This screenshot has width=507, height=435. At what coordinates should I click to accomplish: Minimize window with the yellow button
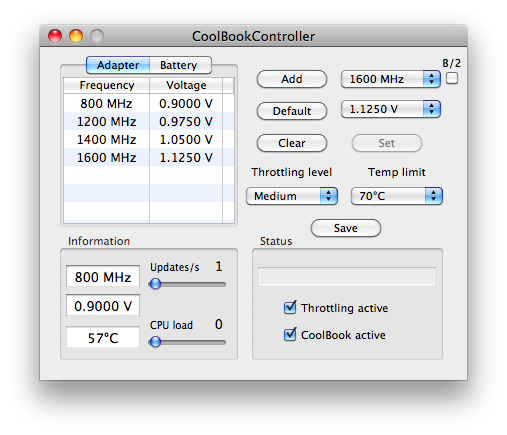click(x=76, y=36)
